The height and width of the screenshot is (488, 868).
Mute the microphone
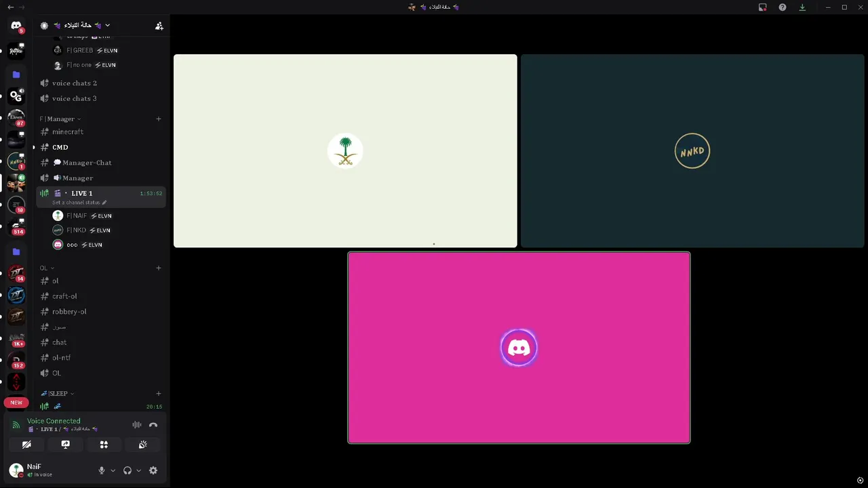[x=102, y=470]
